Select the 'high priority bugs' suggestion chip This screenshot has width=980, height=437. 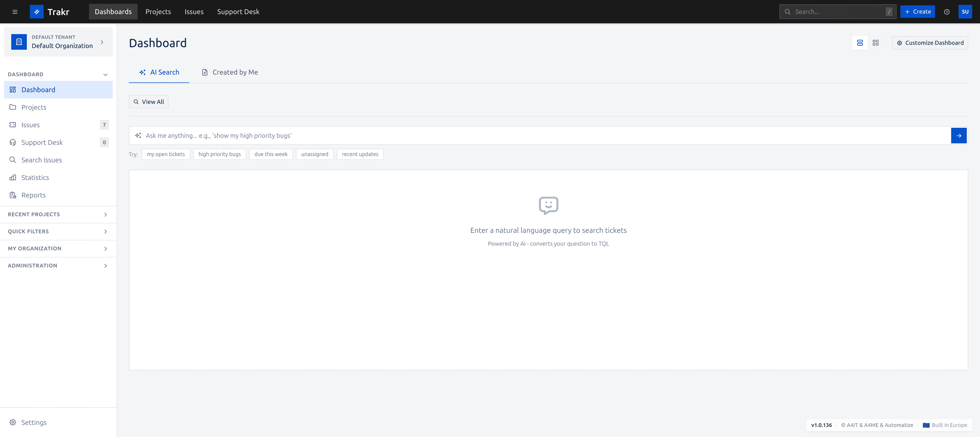(x=219, y=154)
